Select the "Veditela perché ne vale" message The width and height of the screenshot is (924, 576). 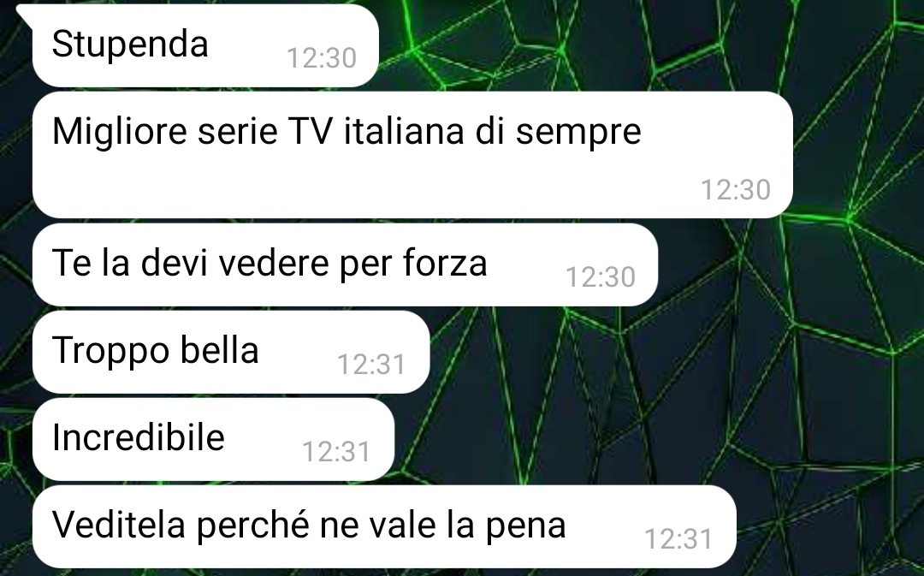tap(384, 526)
